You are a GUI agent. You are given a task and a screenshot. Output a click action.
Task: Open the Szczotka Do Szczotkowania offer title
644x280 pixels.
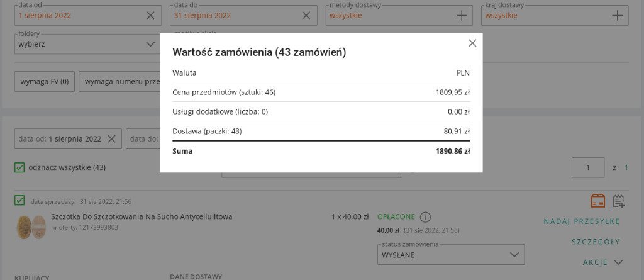[x=142, y=216]
